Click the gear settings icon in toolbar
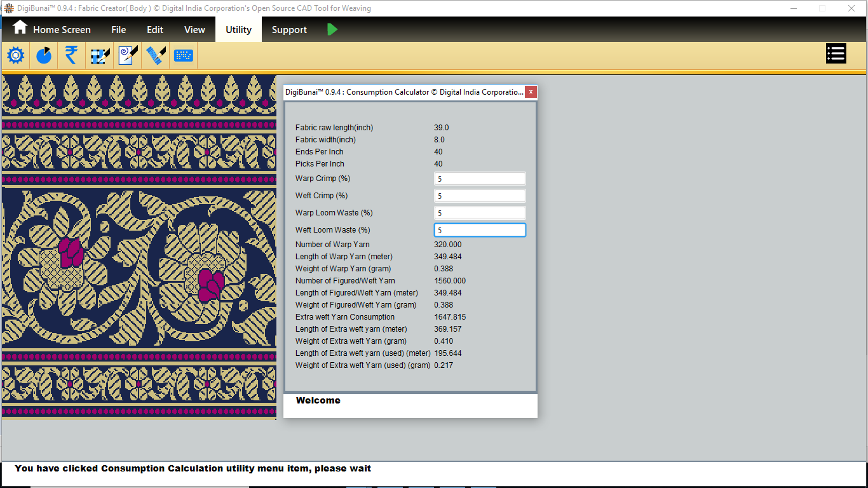Image resolution: width=868 pixels, height=488 pixels. point(16,56)
